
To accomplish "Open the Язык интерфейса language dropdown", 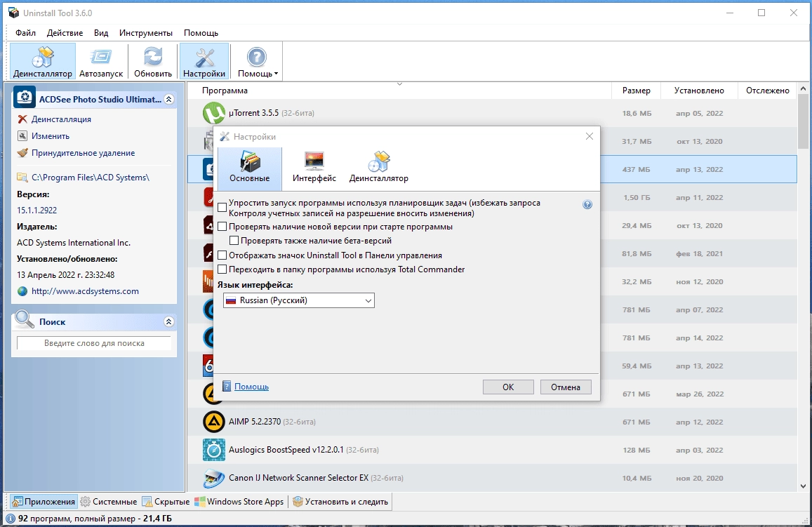I will (x=299, y=300).
